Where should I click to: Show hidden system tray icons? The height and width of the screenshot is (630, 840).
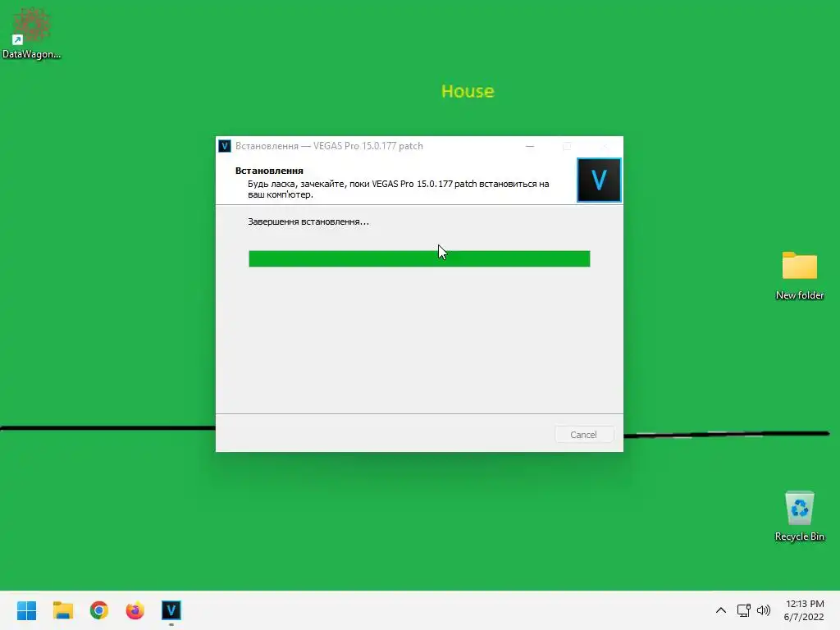(x=721, y=610)
